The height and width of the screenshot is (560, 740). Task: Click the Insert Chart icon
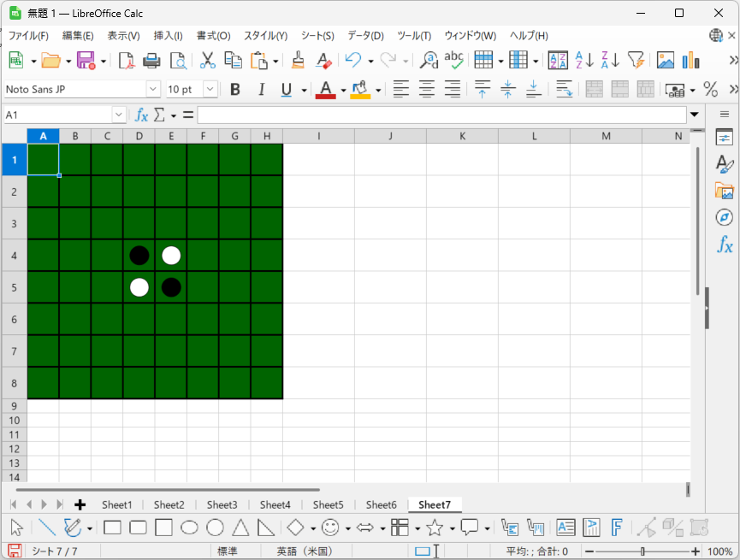click(690, 60)
